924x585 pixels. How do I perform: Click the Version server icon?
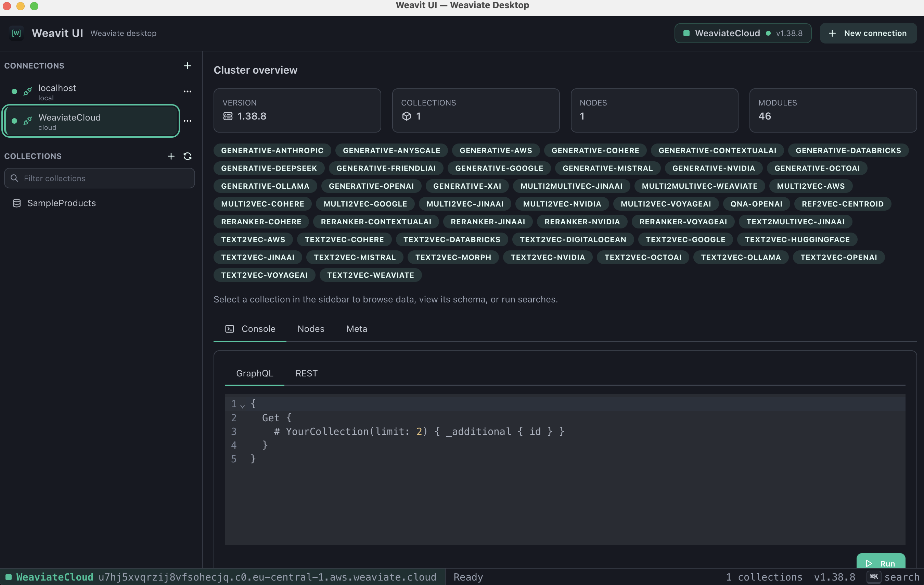(x=228, y=116)
